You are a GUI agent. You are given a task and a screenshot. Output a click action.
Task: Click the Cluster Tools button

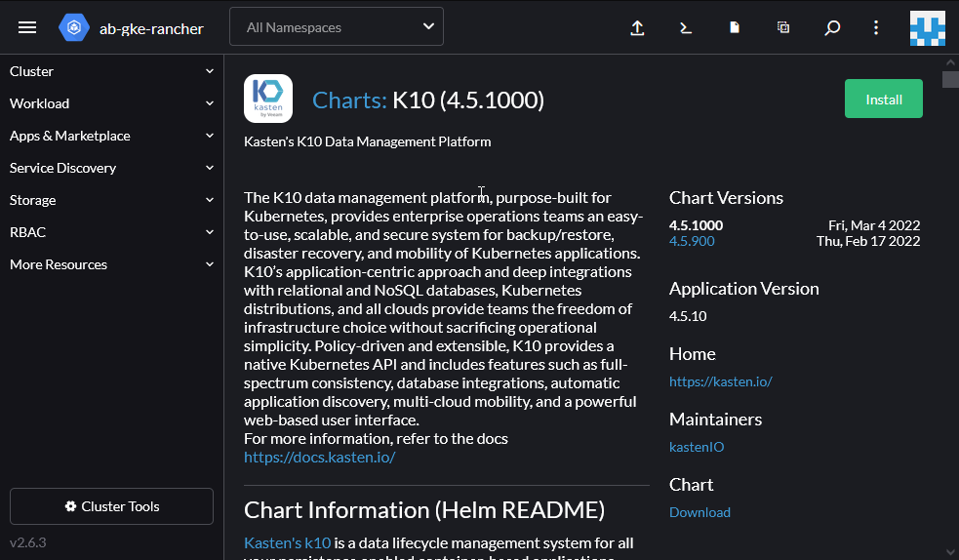(x=111, y=506)
